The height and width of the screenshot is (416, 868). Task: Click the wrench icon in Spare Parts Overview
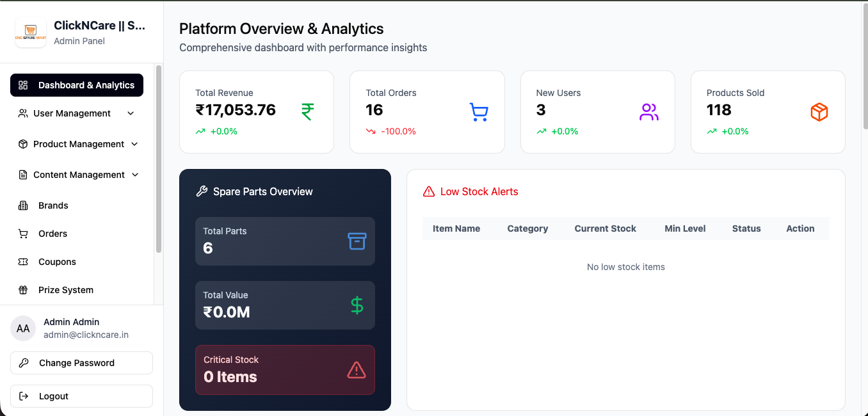pyautogui.click(x=202, y=190)
